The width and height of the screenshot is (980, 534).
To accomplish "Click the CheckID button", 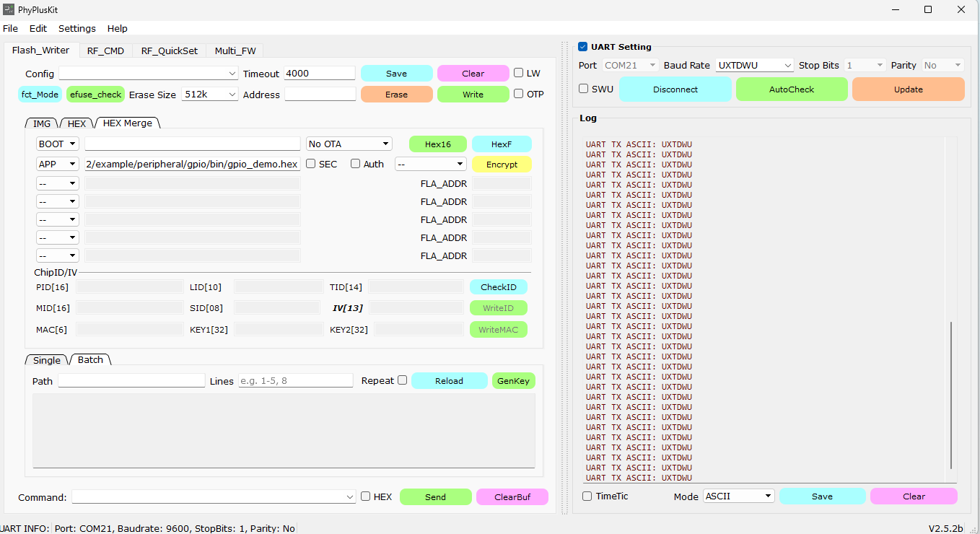I will tap(499, 286).
